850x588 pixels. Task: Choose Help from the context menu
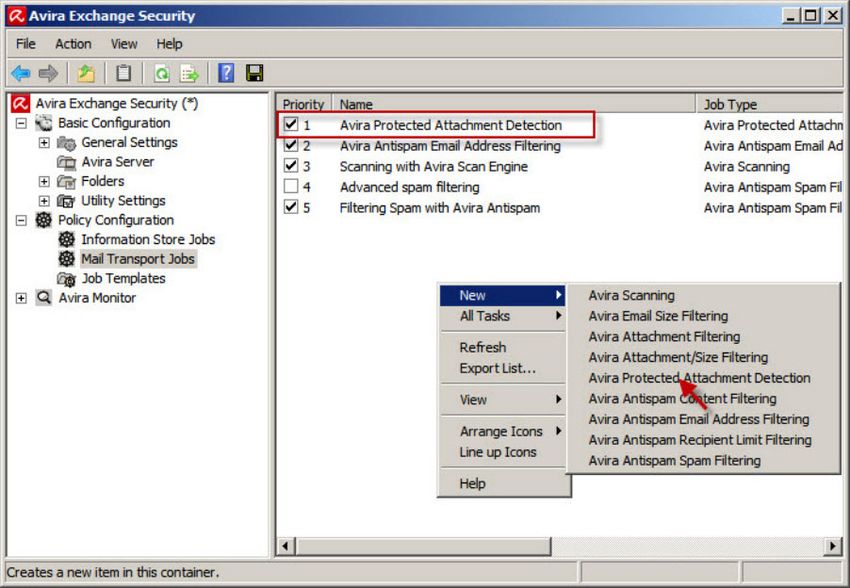[503, 483]
